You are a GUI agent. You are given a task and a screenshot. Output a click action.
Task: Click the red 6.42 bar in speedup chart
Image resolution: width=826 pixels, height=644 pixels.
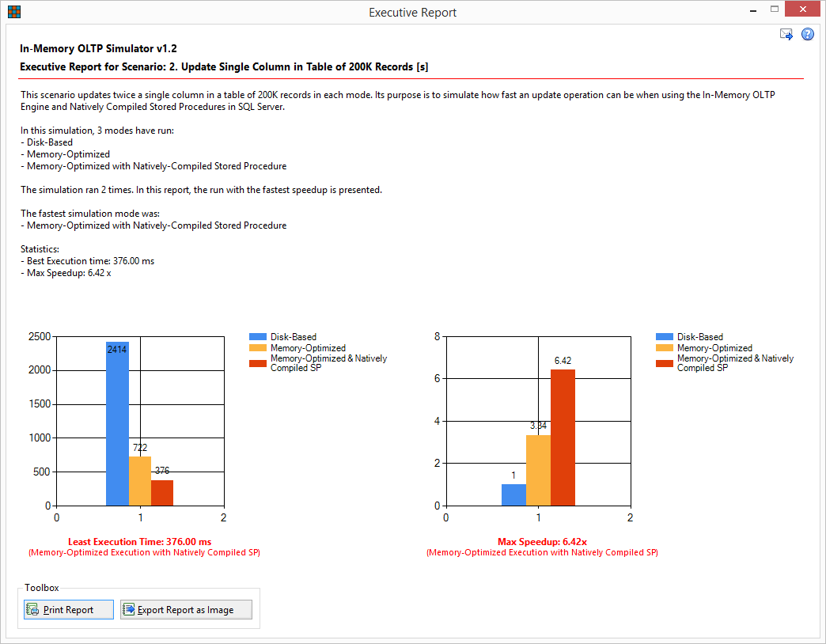[x=563, y=438]
